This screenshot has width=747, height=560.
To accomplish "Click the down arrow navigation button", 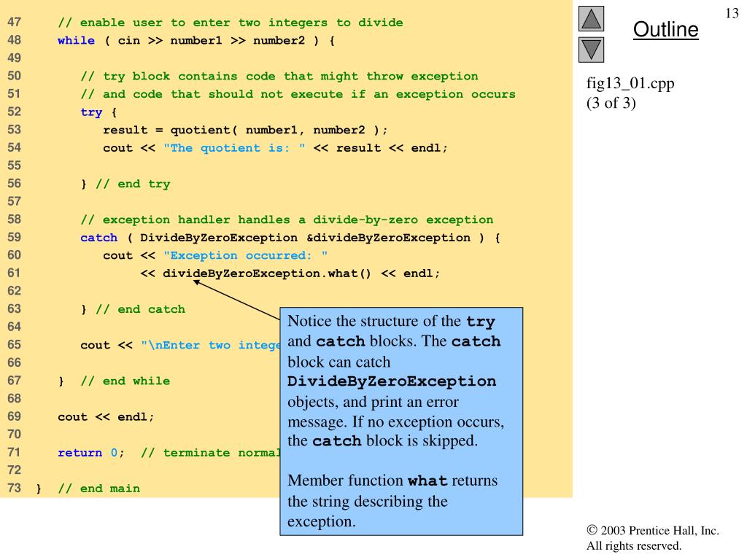I will pos(591,50).
